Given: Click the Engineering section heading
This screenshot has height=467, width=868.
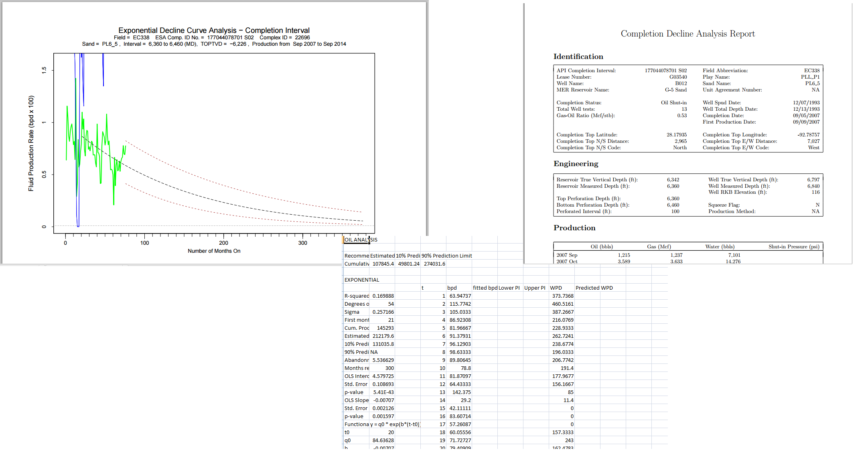Looking at the screenshot, I should point(575,164).
